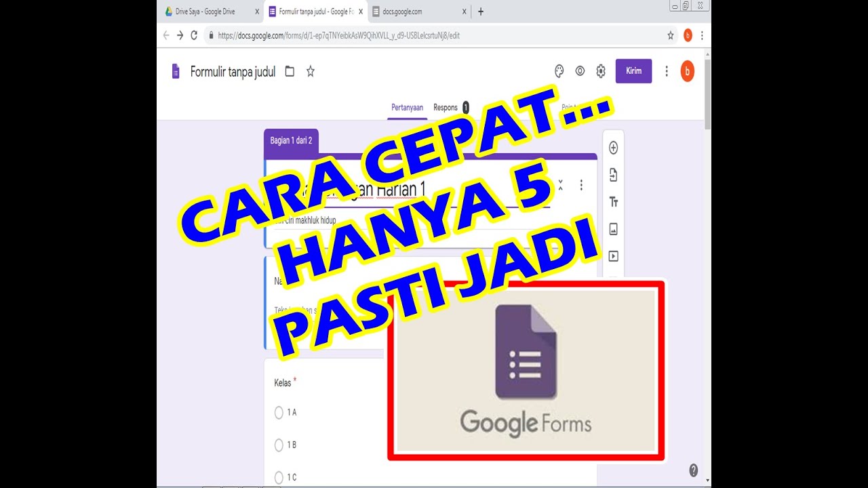
Task: Select the Formulir tanpa judul browser tab
Action: pos(315,12)
